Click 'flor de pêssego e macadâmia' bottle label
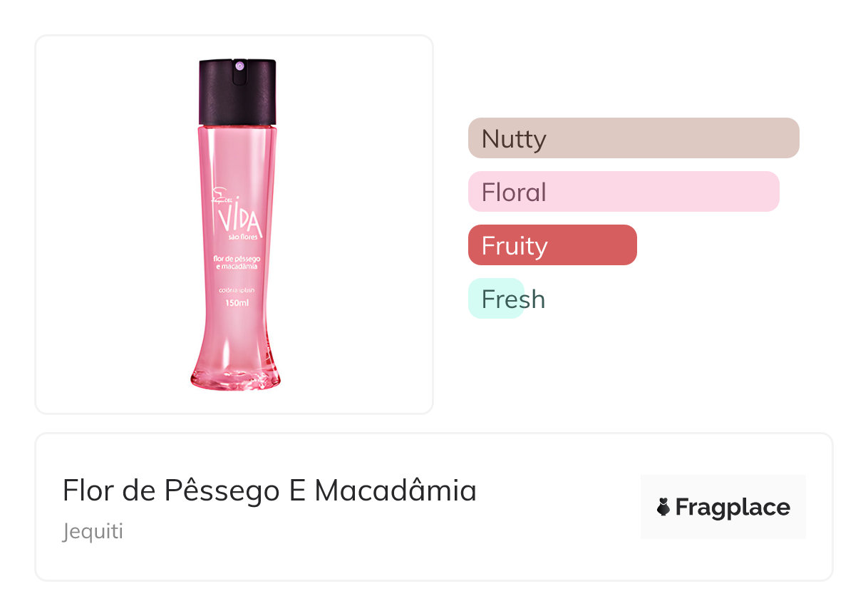Screen dimensions: 868x616 (x=236, y=261)
